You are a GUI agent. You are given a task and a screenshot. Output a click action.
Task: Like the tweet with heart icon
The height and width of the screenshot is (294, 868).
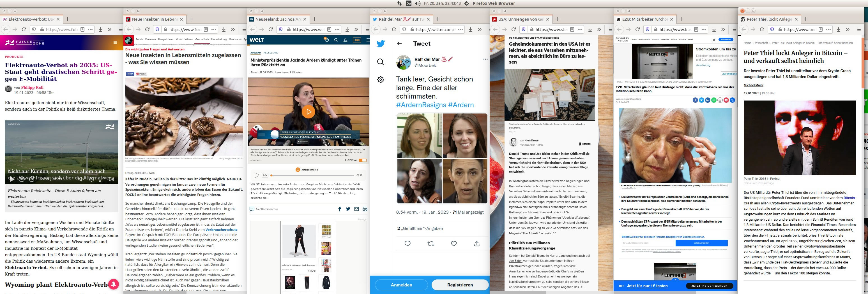[x=454, y=244]
